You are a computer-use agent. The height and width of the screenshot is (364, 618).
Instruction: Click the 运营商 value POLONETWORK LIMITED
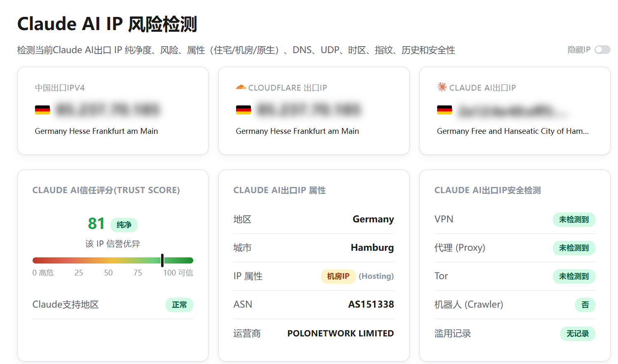point(341,333)
